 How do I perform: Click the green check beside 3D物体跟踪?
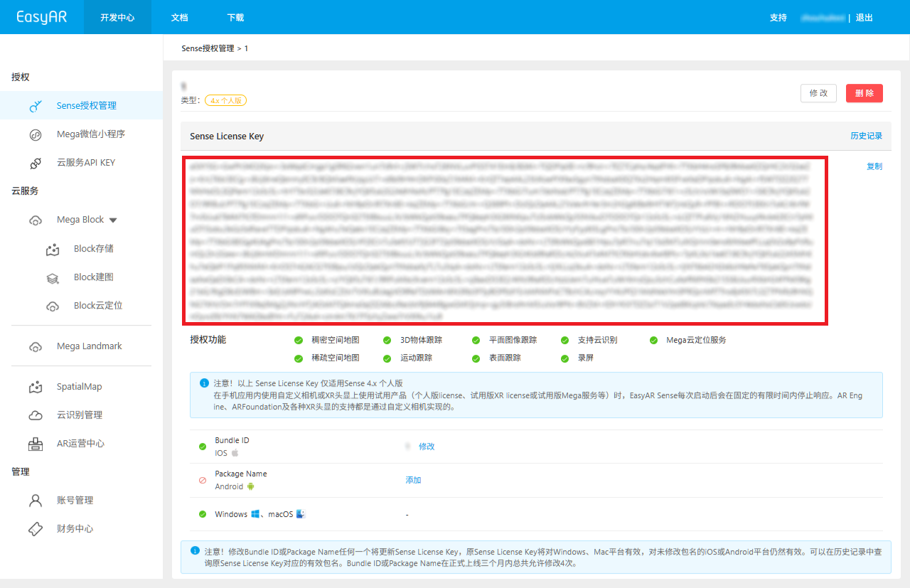pyautogui.click(x=387, y=341)
